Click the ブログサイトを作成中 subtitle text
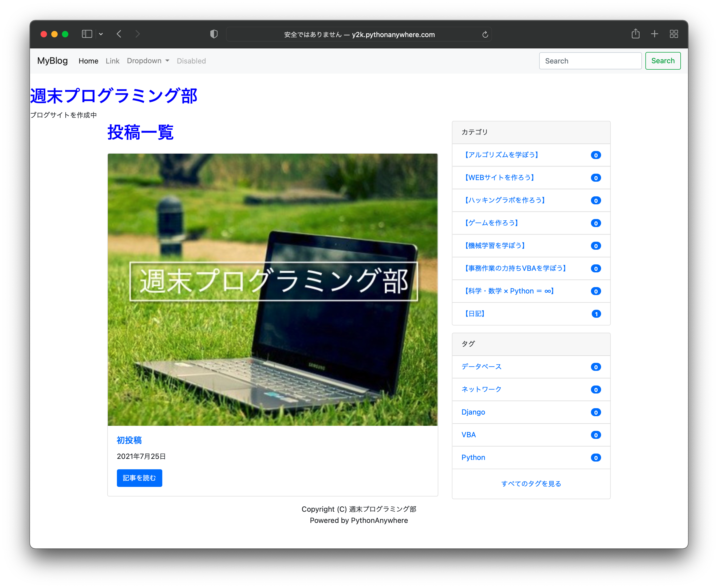Screen dimensions: 718x588 [63, 115]
